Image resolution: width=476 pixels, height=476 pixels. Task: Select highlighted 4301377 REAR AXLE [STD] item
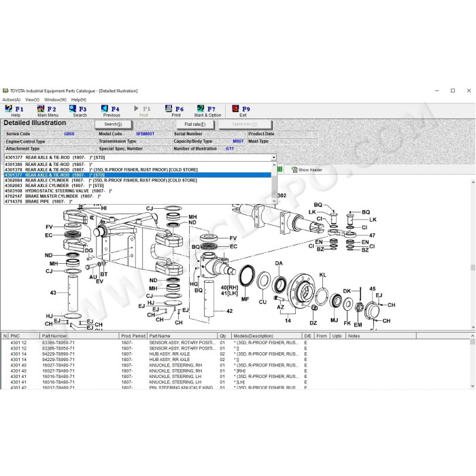[137, 175]
